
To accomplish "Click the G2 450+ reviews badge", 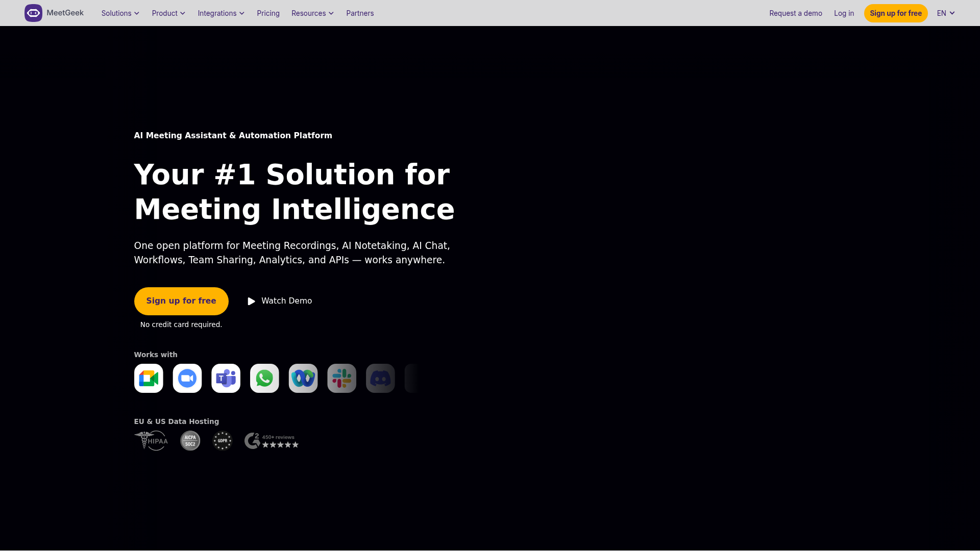I will coord(271,440).
